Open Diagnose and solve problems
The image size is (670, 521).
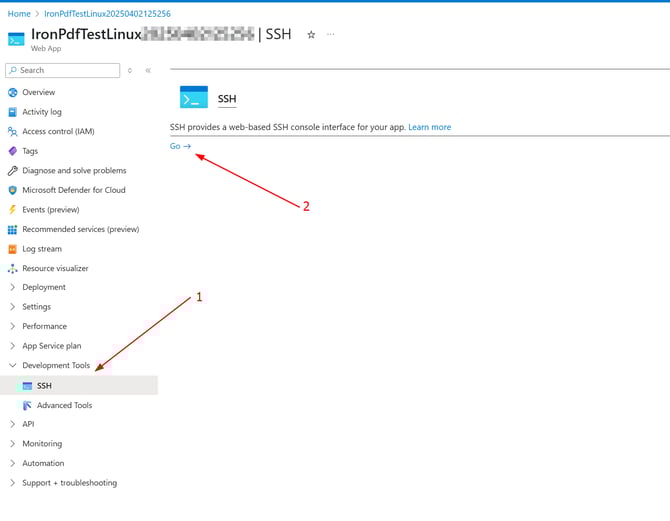click(74, 171)
